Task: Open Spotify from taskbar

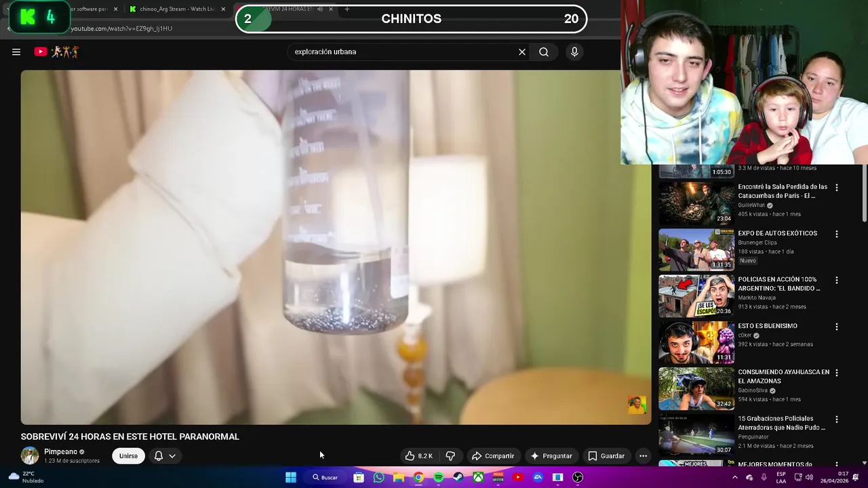Action: 438,477
